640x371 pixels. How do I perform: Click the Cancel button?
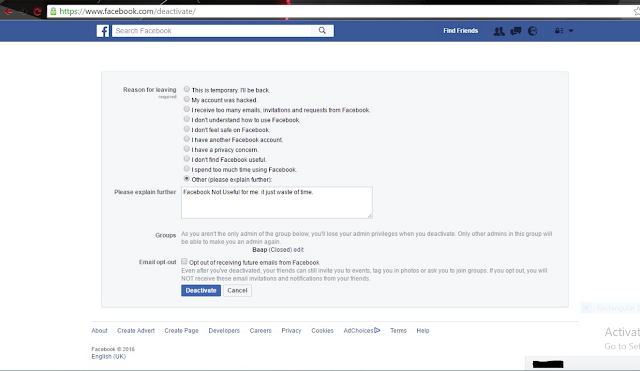237,291
